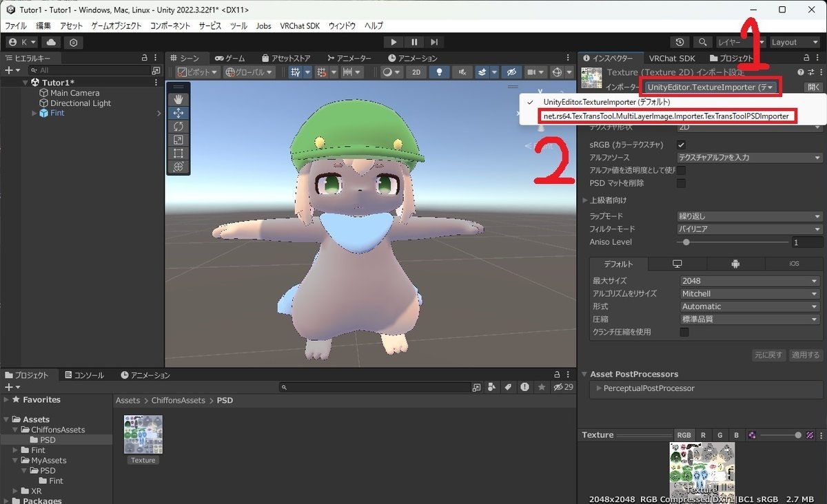Open the Layers dropdown
Screen dimensions: 827x504
pyautogui.click(x=742, y=42)
